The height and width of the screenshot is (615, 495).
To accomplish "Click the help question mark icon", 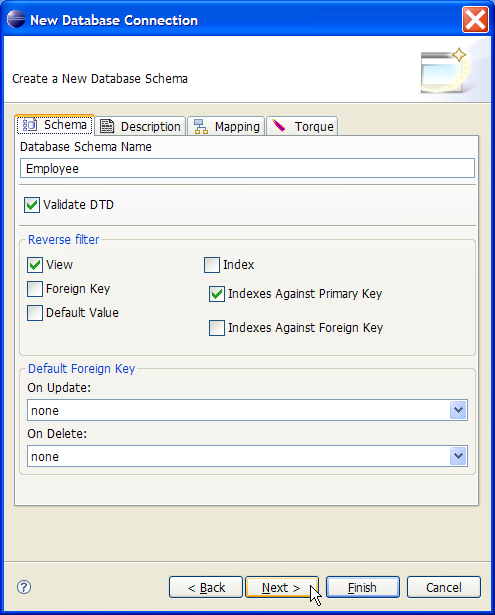I will tap(24, 587).
